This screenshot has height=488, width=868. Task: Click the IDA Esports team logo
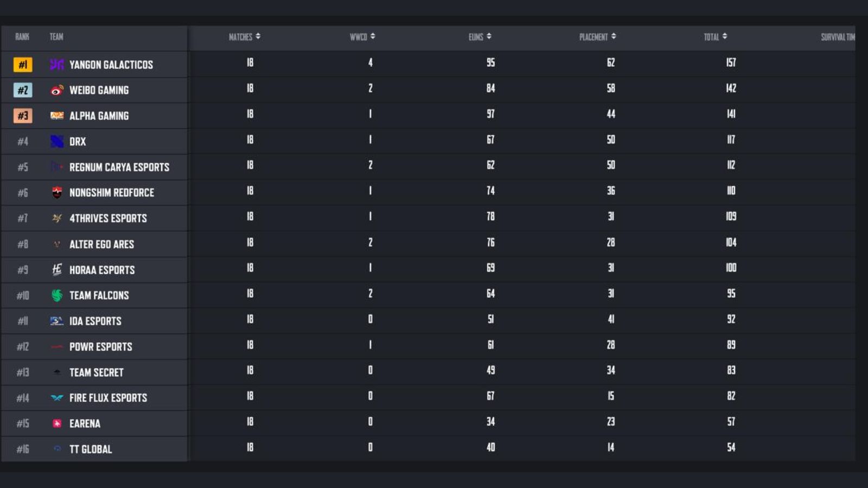[57, 321]
